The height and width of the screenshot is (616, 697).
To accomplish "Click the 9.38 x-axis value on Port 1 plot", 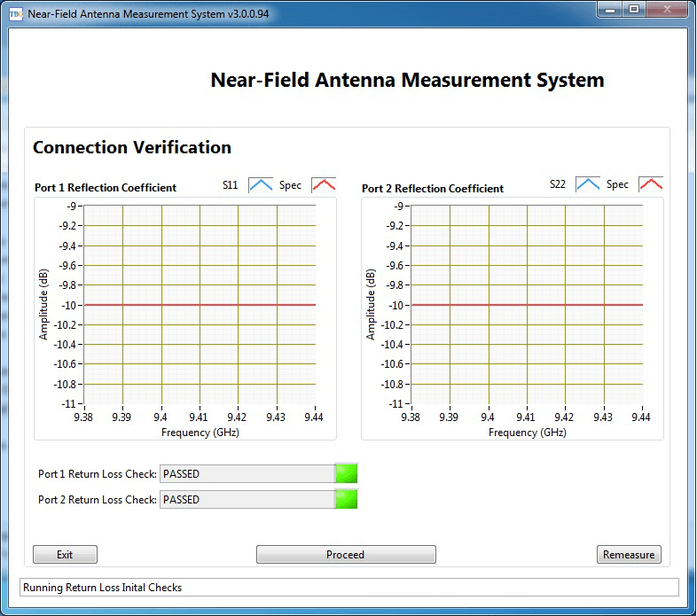I will pyautogui.click(x=83, y=417).
